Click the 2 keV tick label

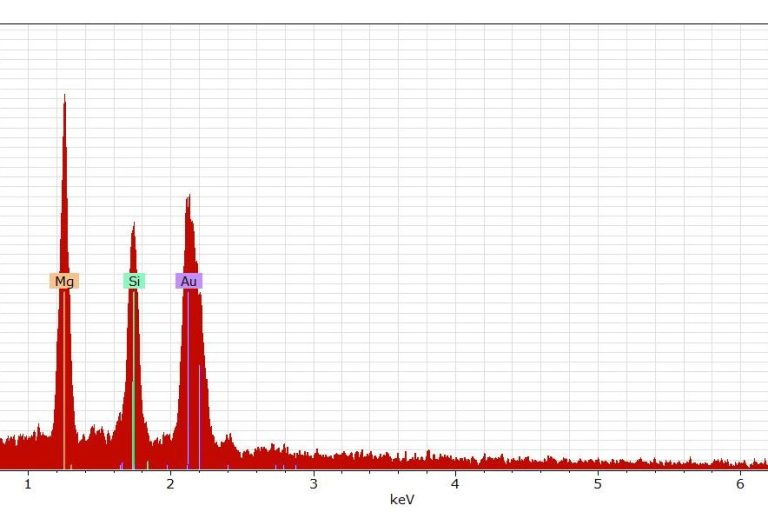[x=170, y=485]
